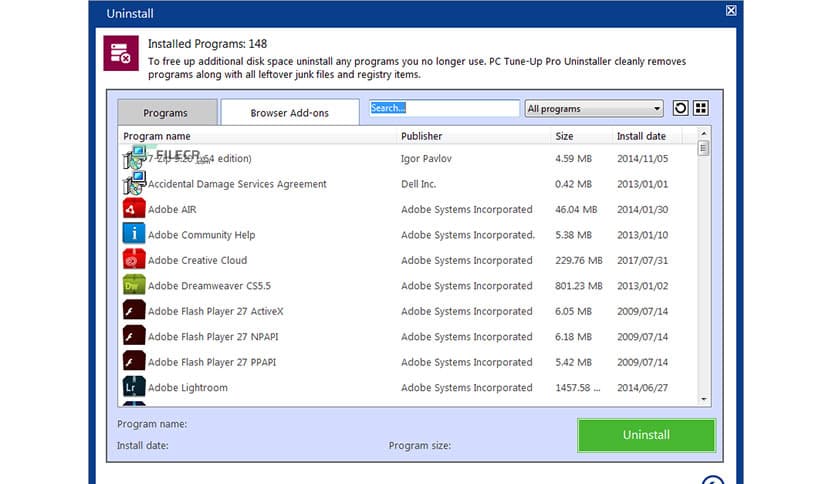Click the scrollbar down arrow
Screen dimensions: 836x484
704,399
